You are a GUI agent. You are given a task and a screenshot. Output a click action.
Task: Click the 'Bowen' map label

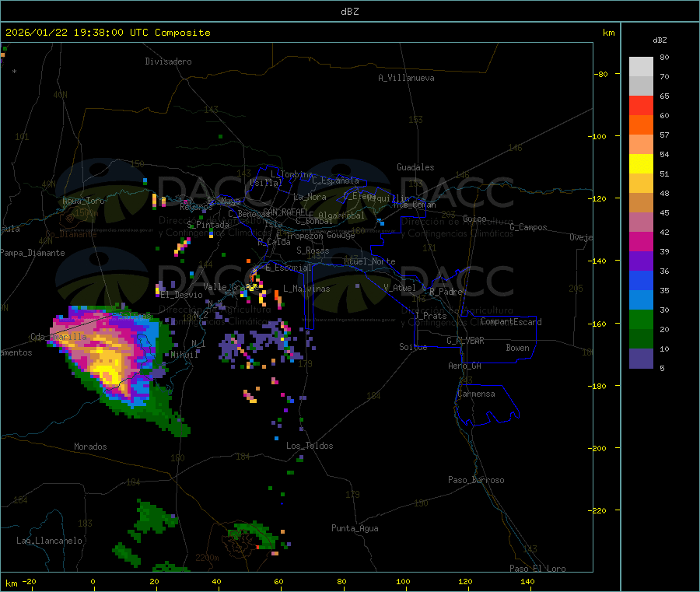pos(518,348)
